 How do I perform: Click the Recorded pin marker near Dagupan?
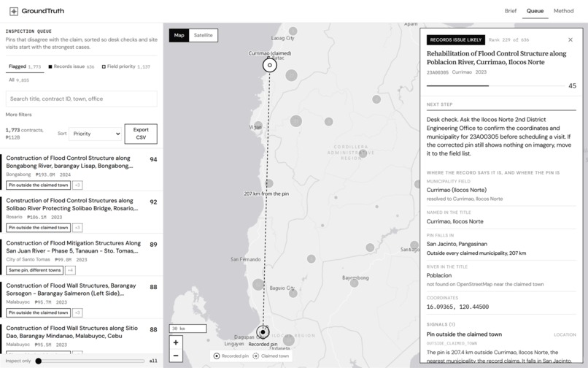(x=263, y=332)
